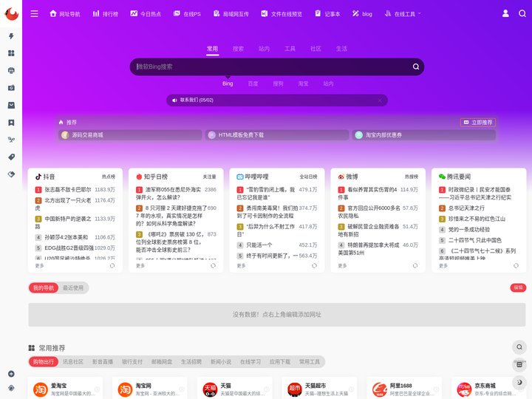Open 在线PS in top navigation

(187, 14)
